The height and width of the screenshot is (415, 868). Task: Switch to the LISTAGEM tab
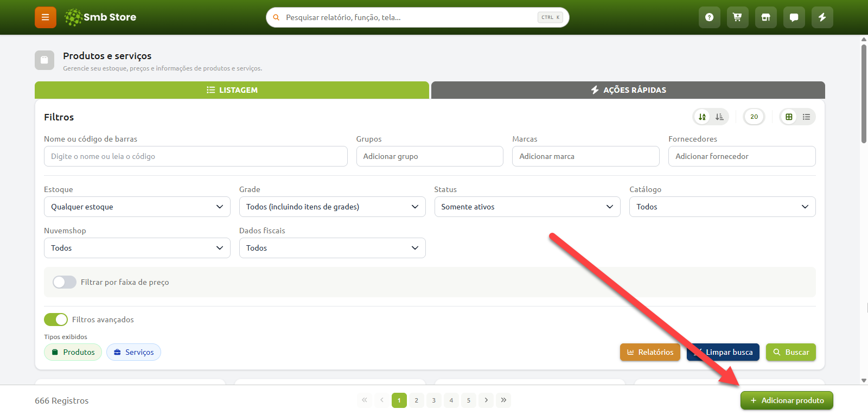pos(232,90)
